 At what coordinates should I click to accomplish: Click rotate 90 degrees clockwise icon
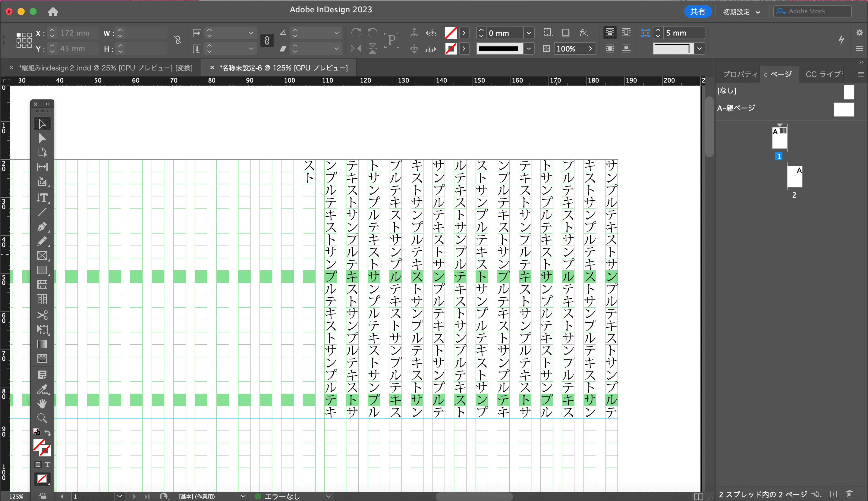pos(356,33)
